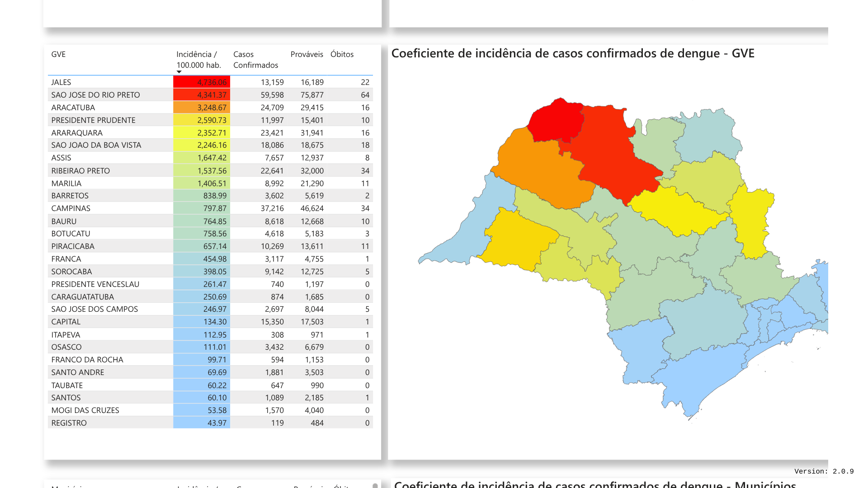
Task: Select SAO JOSE DO RIO PRETO row
Action: point(95,95)
